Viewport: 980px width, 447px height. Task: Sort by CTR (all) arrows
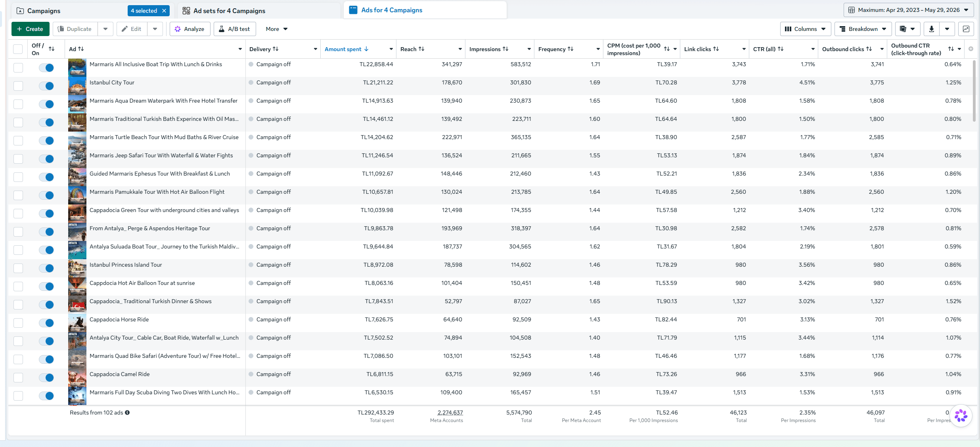(x=781, y=49)
